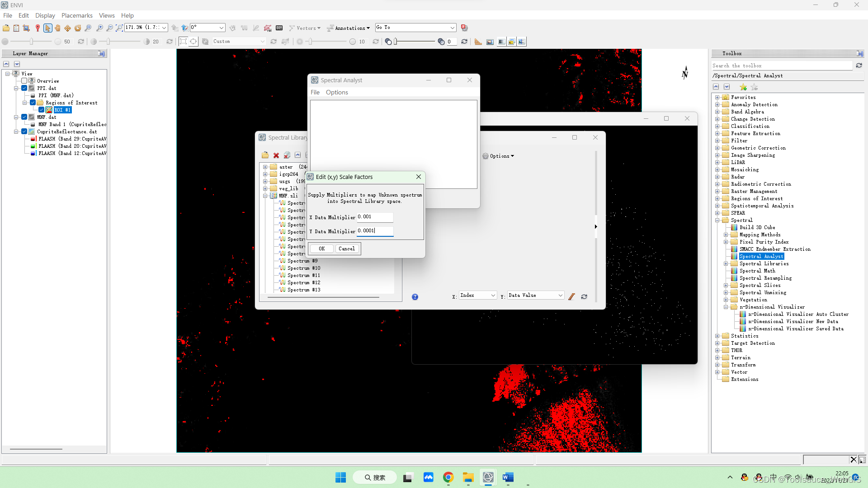Click the Open file folder icon
Viewport: 868px width, 488px height.
tap(6, 28)
